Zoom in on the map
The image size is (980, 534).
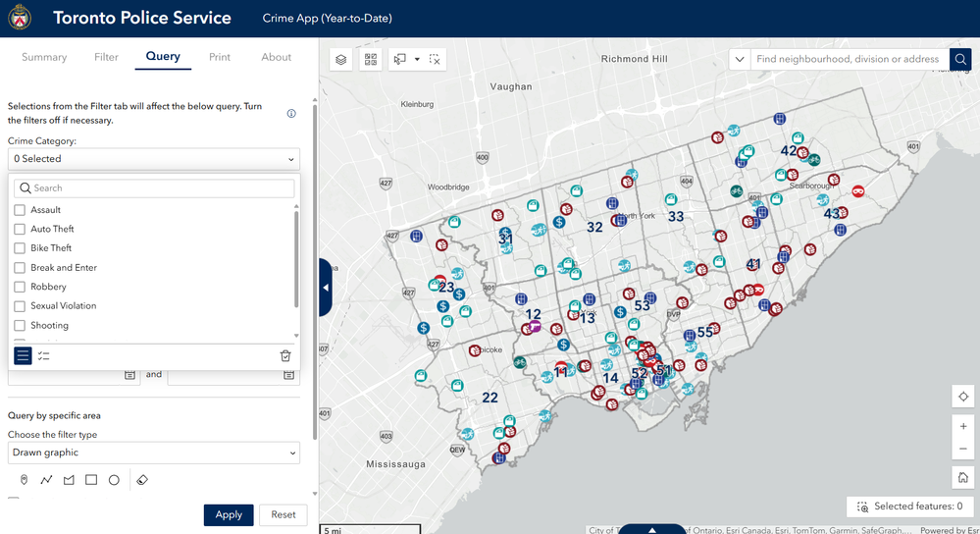(963, 426)
